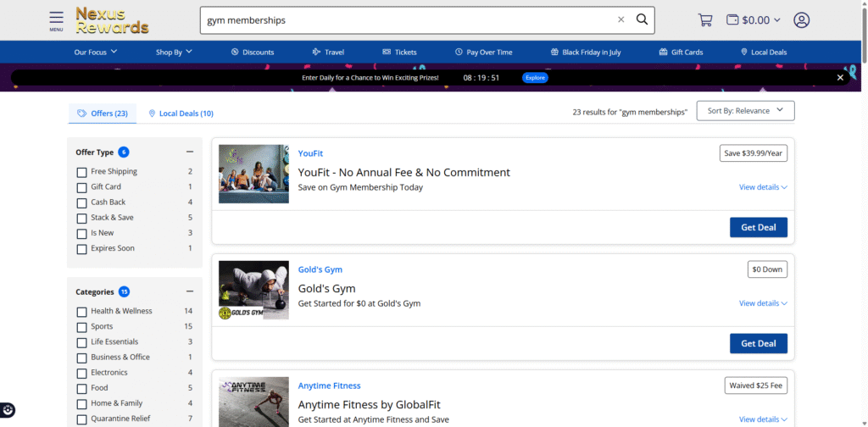The height and width of the screenshot is (427, 868).
Task: Check the Cash Back filter
Action: 81,203
